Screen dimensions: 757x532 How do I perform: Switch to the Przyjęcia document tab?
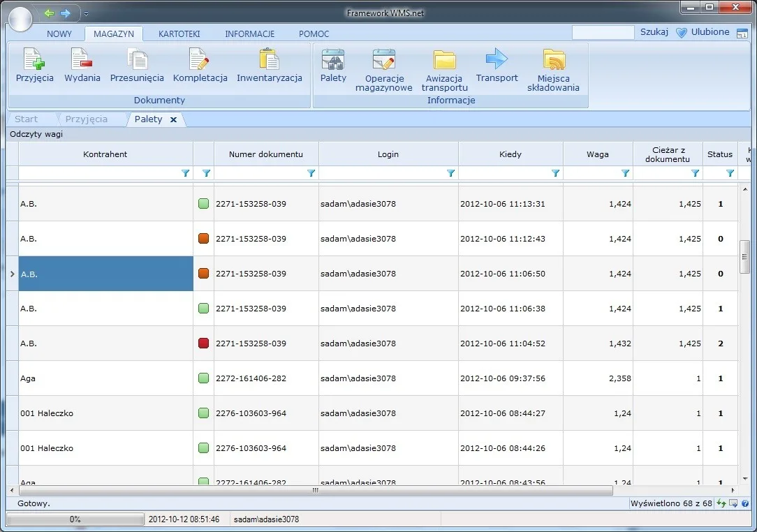(x=87, y=119)
